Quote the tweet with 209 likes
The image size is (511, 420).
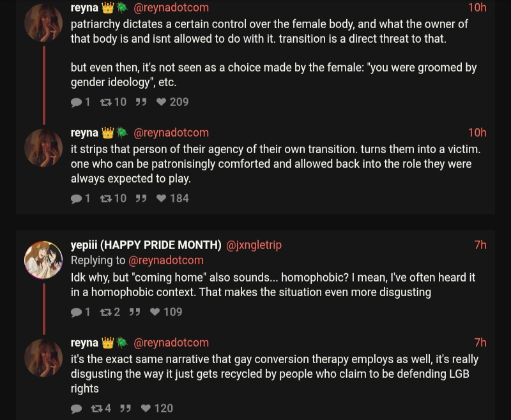[x=141, y=102]
